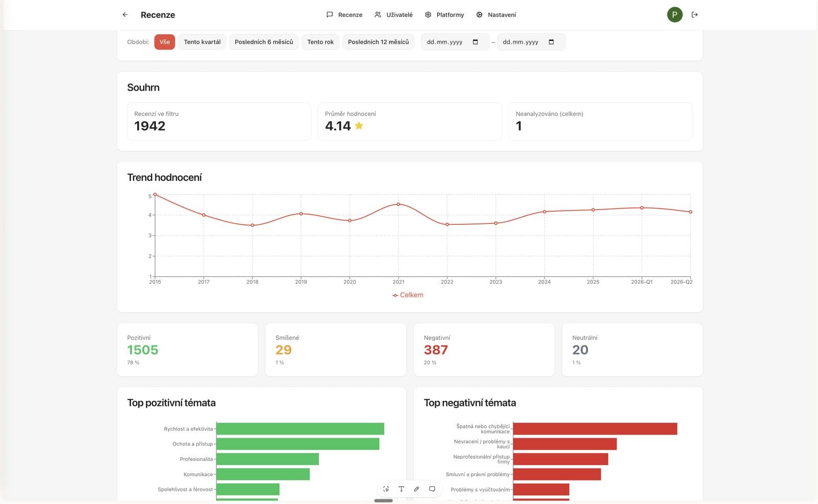The width and height of the screenshot is (818, 504).
Task: Click the Nevracení / problémy s kaucí red bar
Action: tap(565, 444)
